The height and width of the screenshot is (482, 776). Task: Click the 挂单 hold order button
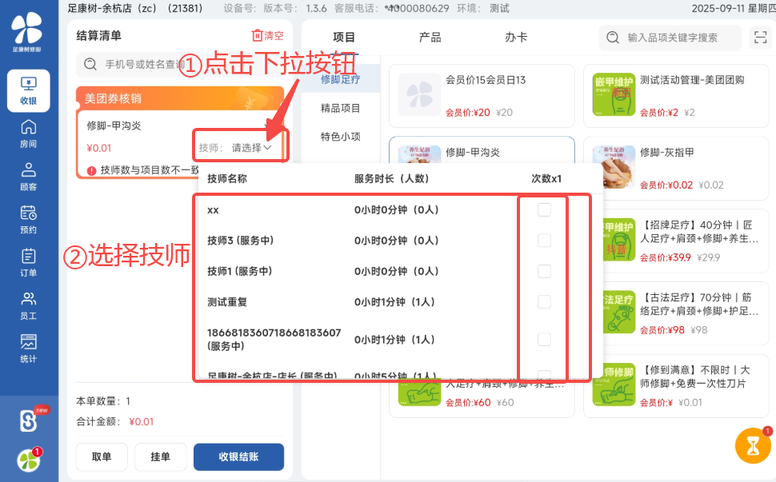(x=161, y=456)
